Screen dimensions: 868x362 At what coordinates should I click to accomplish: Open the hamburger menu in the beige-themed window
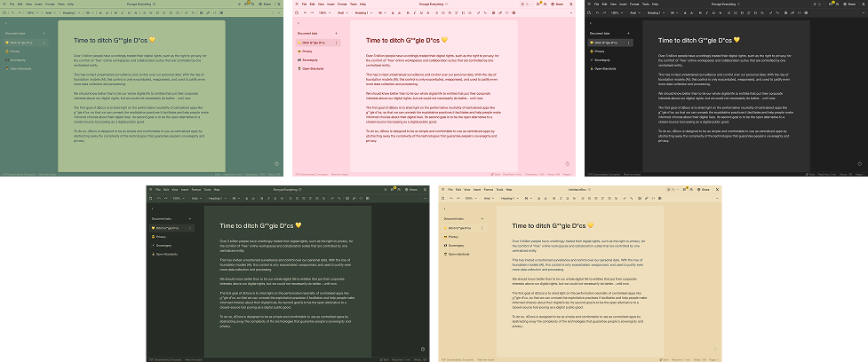[x=442, y=189]
